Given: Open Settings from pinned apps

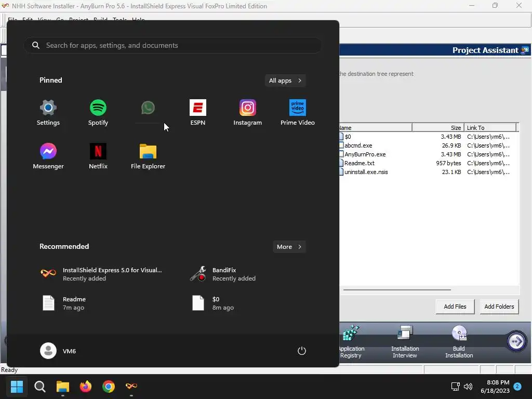Looking at the screenshot, I should [x=48, y=113].
